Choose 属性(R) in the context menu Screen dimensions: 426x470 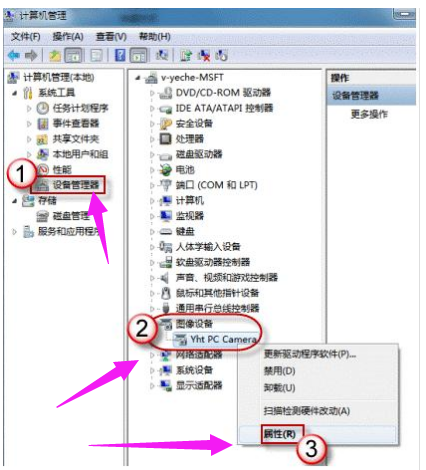point(280,434)
